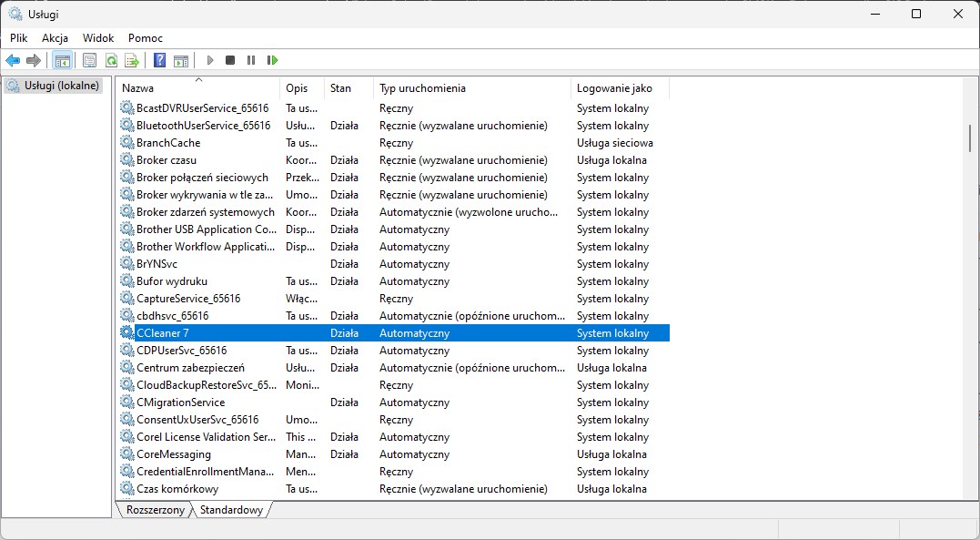Start the service with the play icon
The height and width of the screenshot is (540, 980).
(210, 60)
